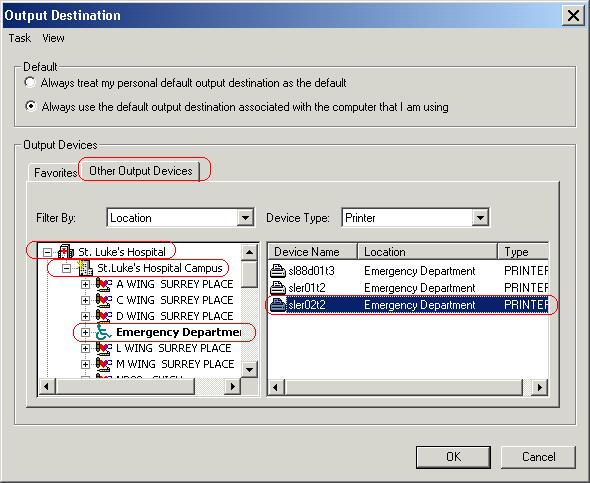Select the A WING SURREY PLACE label
Viewport: 590px width, 483px height.
coord(175,284)
